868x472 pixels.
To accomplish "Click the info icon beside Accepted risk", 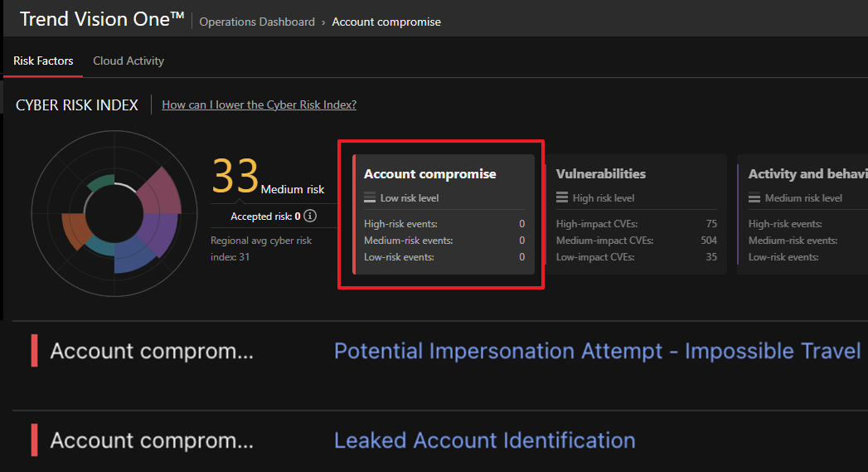I will point(310,217).
